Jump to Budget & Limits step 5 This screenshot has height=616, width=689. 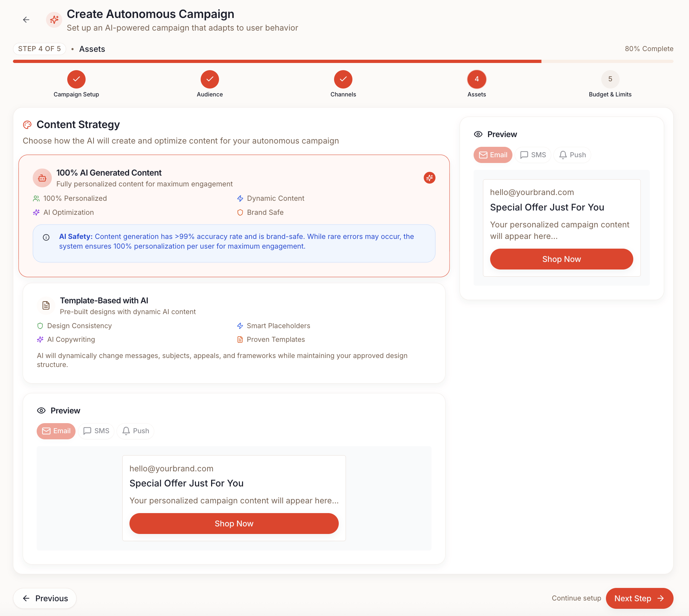[610, 79]
